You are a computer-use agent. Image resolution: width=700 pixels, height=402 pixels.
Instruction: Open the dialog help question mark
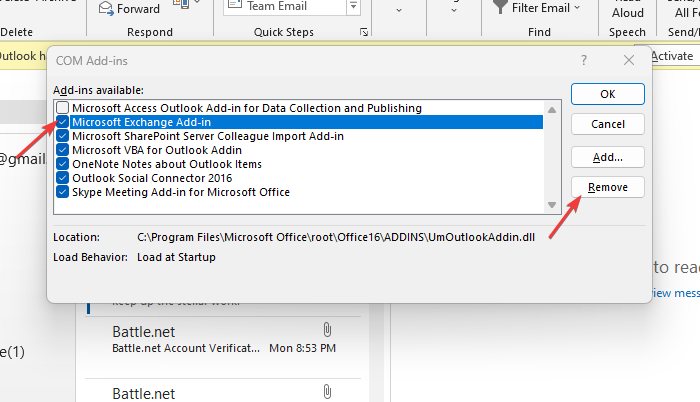tap(583, 60)
